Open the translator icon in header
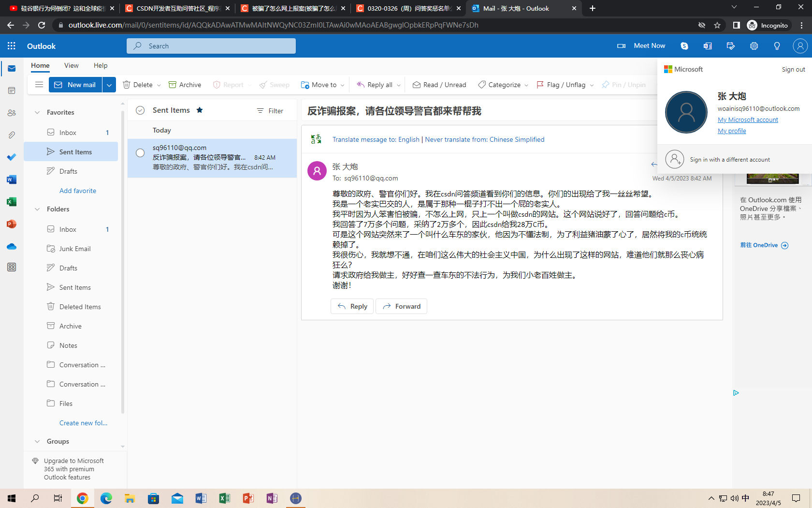 708,46
